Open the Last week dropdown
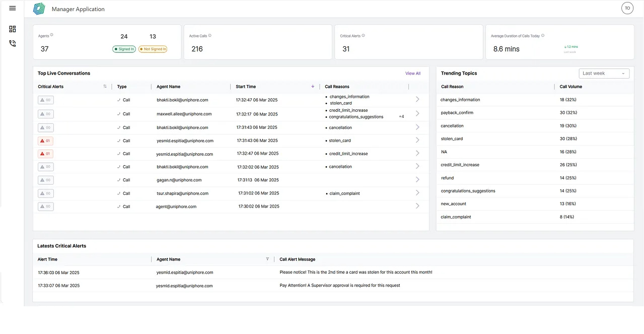644x334 pixels. point(604,74)
